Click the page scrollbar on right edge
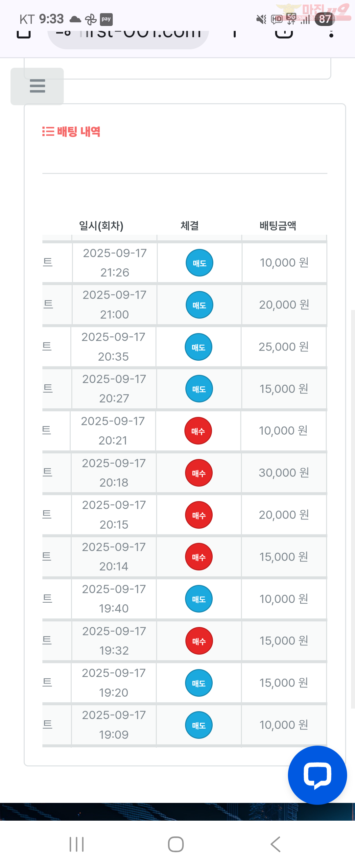The height and width of the screenshot is (868, 355). 353,509
